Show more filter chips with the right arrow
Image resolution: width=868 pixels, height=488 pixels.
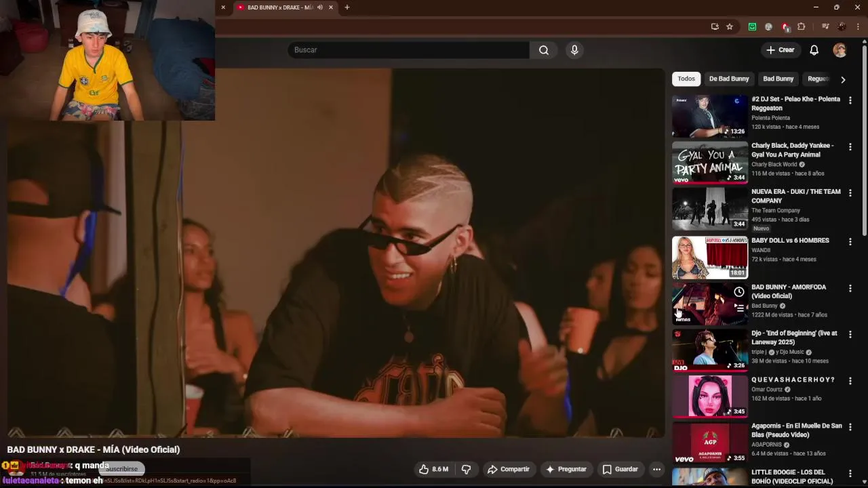click(843, 79)
